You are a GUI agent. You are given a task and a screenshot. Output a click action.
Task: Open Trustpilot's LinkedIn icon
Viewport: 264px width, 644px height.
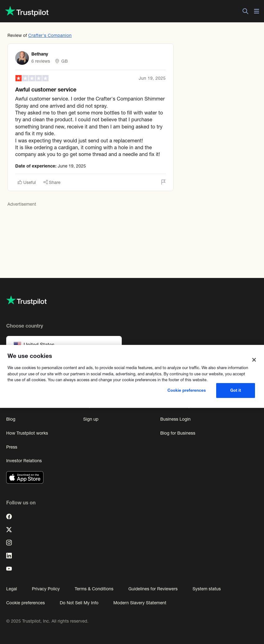9,556
